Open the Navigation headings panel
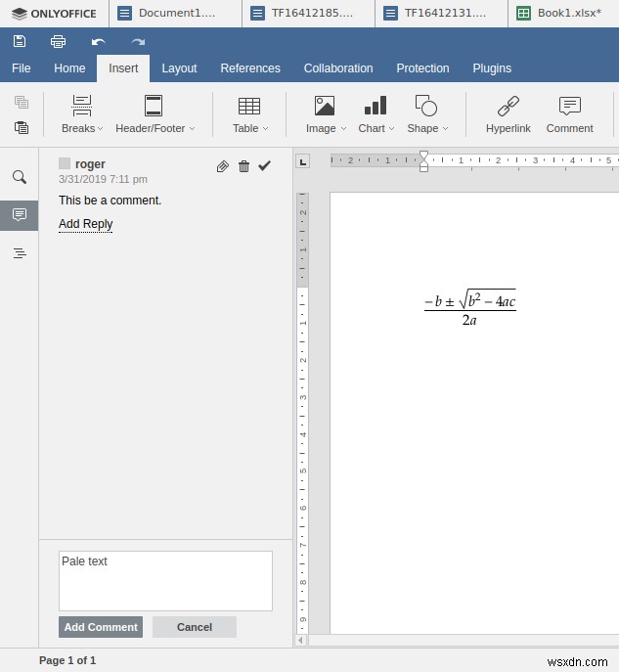This screenshot has width=619, height=672. [20, 253]
